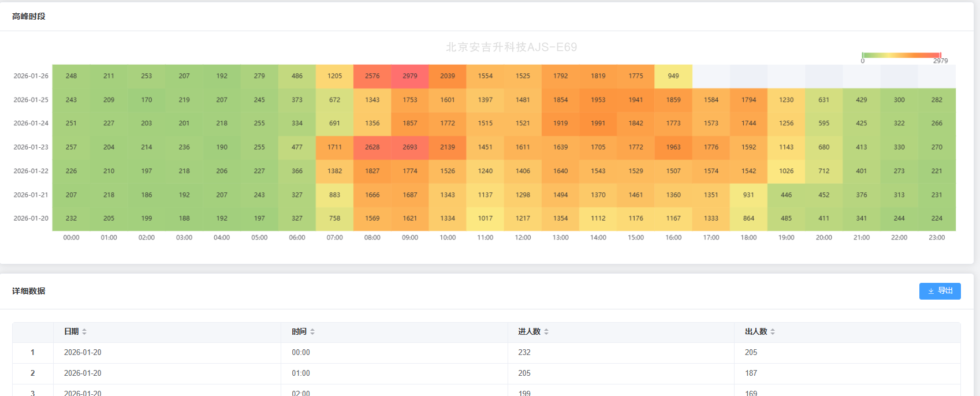Click the upper handle of the color scale

940,55
